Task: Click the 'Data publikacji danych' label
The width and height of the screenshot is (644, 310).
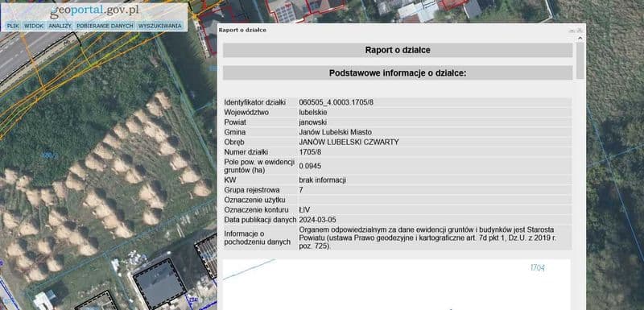Action: [x=260, y=220]
